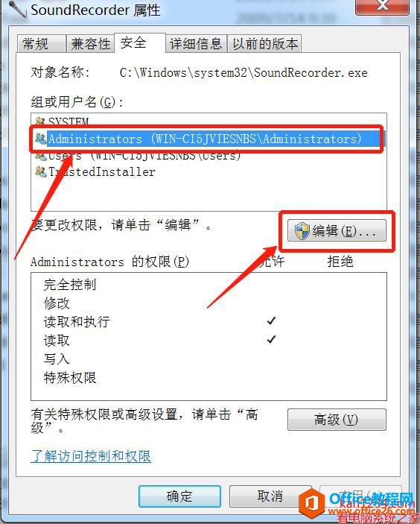
Task: Click the 取消 button
Action: tap(270, 496)
